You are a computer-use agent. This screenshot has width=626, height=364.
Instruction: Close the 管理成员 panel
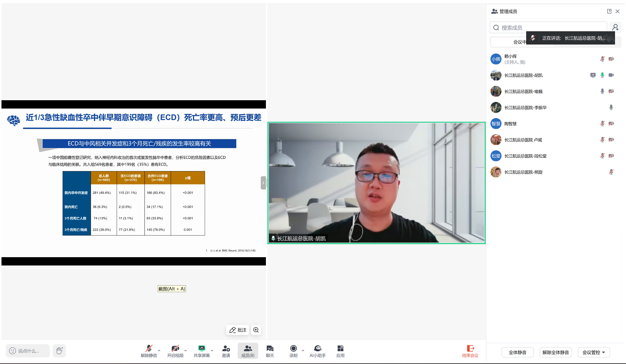pyautogui.click(x=617, y=11)
